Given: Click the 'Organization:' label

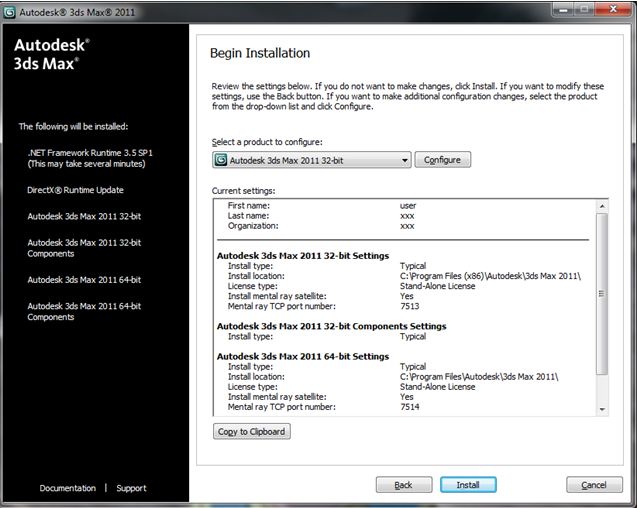Looking at the screenshot, I should coord(253,226).
